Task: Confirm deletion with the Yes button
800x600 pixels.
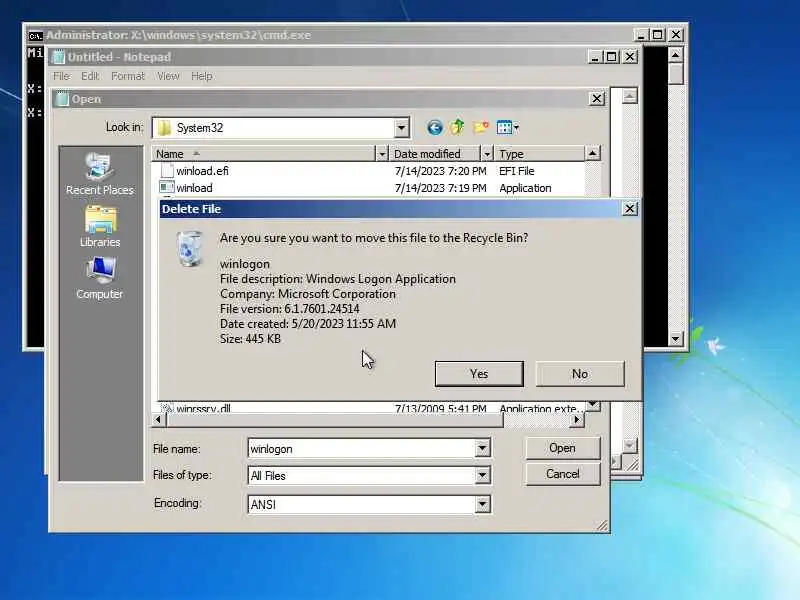Action: pyautogui.click(x=479, y=373)
